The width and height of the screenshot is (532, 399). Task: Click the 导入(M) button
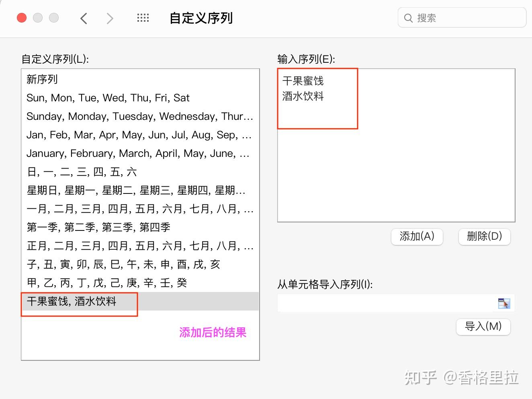[483, 327]
